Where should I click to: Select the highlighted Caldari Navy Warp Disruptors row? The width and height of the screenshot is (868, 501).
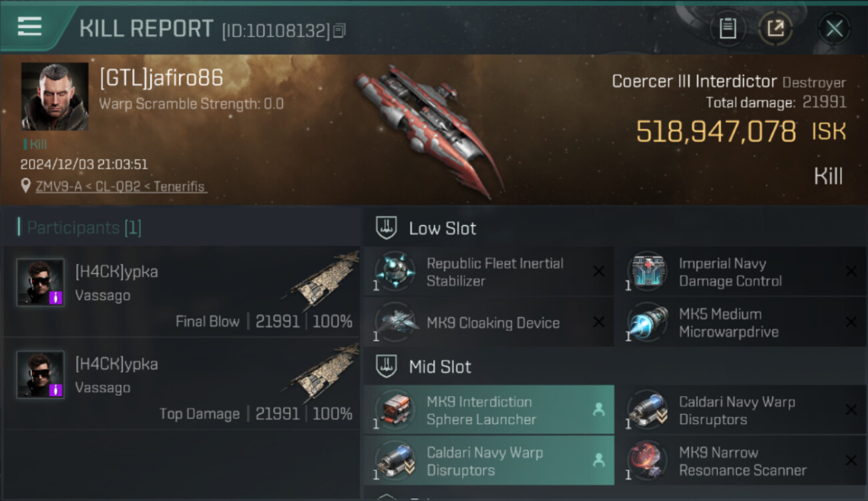[489, 461]
